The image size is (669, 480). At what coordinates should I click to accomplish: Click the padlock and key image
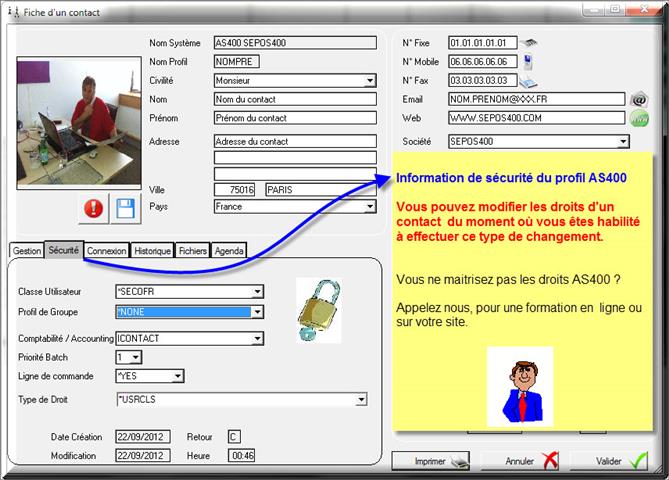319,310
